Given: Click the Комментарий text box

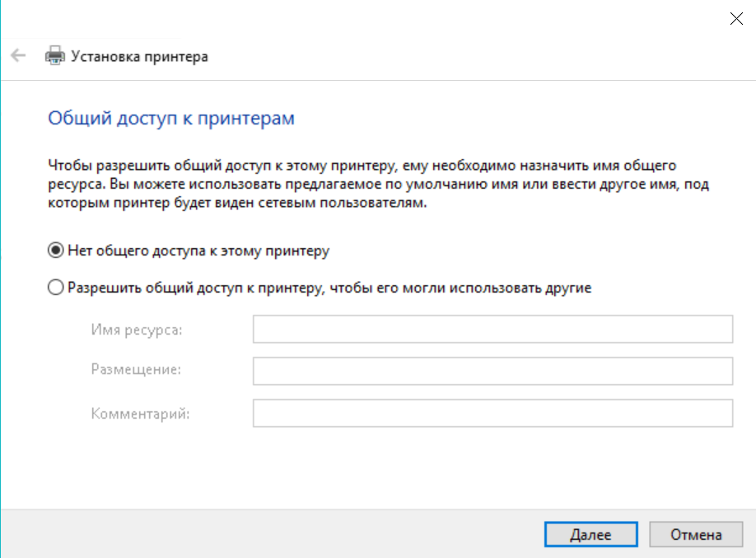Looking at the screenshot, I should 492,413.
